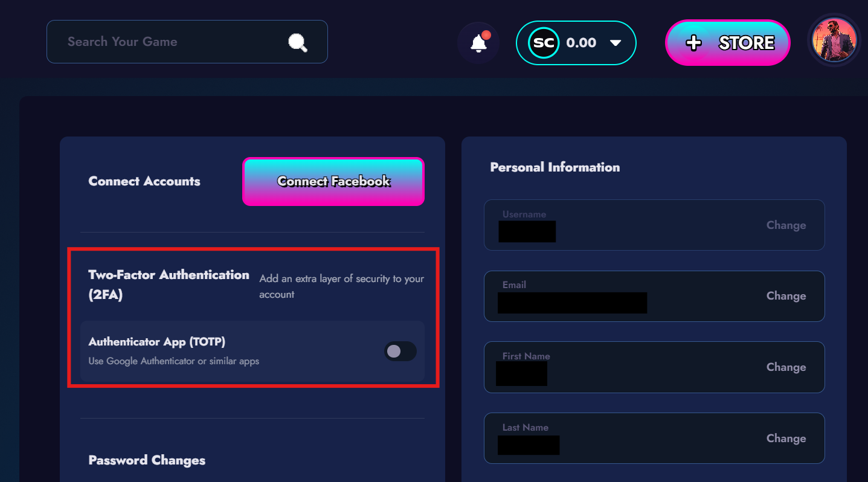Click Change next to First Name
868x482 pixels.
pyautogui.click(x=786, y=367)
